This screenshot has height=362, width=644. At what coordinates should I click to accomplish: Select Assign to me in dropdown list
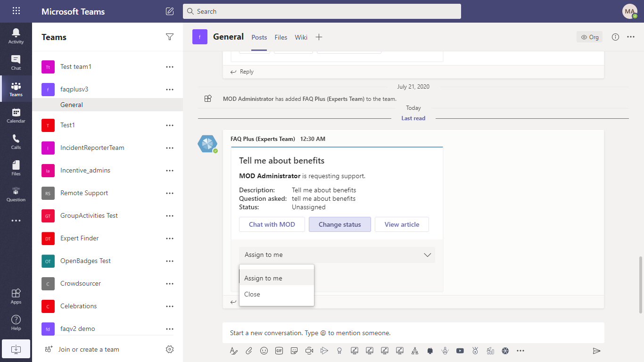point(277,278)
